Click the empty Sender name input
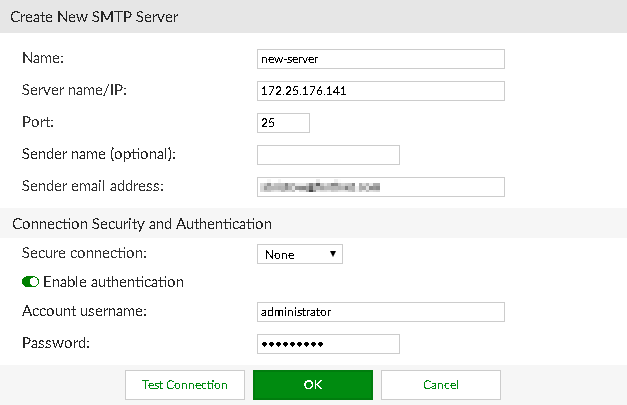 pyautogui.click(x=328, y=155)
